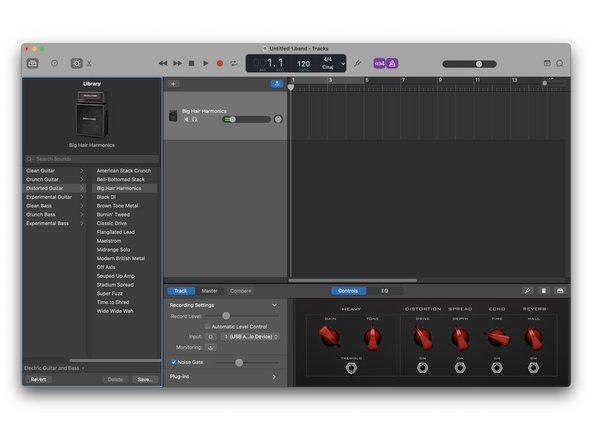Start playback with the Play button

[x=205, y=63]
